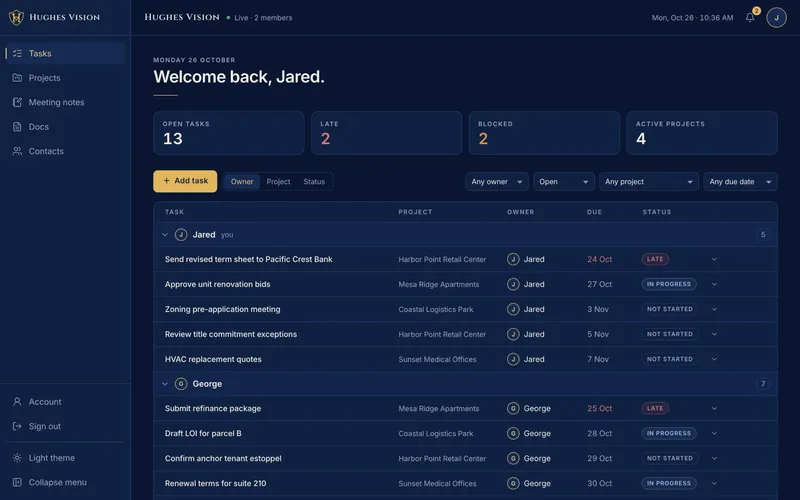Screen dimensions: 800x500
Task: Click the 24 Oct due date
Action: (x=599, y=259)
